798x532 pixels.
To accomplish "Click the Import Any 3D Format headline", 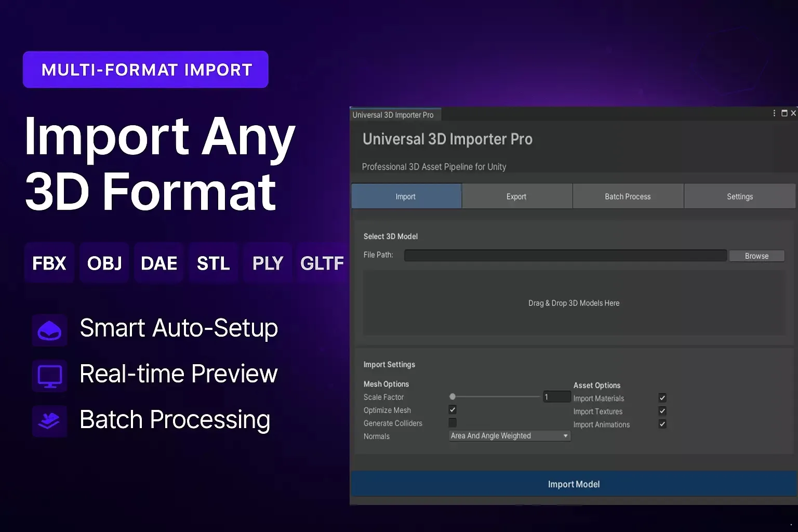I will coord(159,164).
